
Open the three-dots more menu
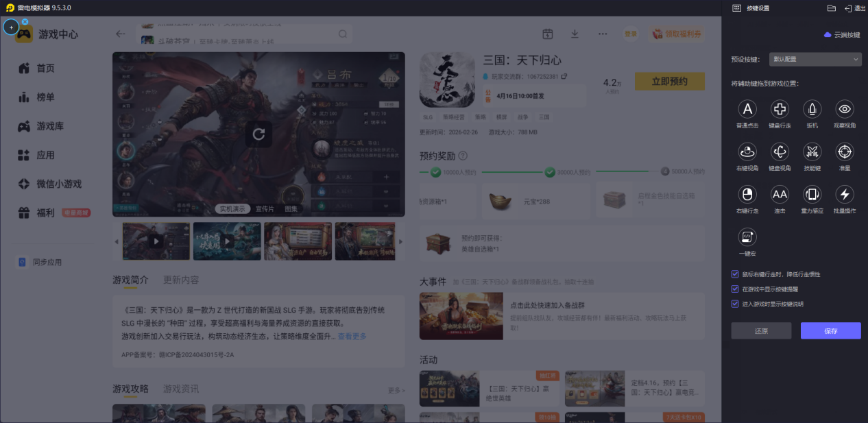click(603, 34)
